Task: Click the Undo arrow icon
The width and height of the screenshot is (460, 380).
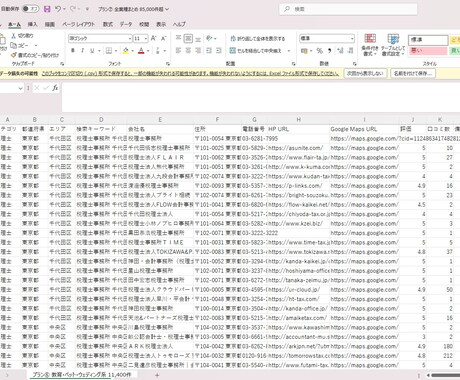Action: pos(58,9)
